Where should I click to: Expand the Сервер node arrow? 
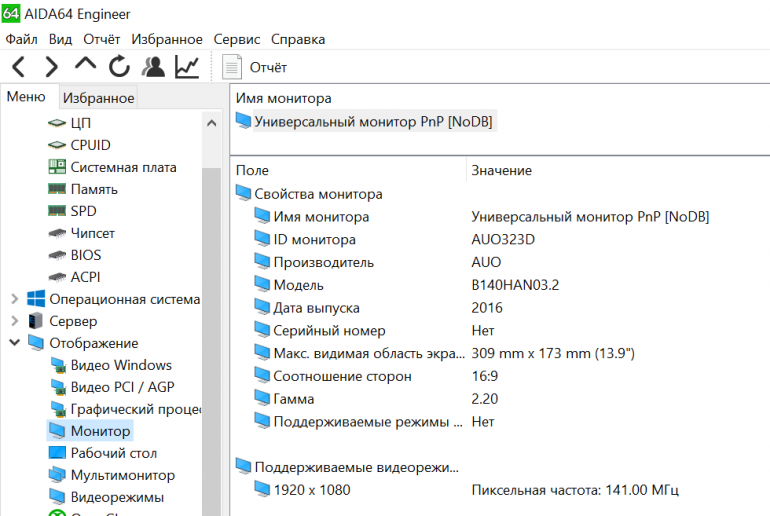click(15, 321)
